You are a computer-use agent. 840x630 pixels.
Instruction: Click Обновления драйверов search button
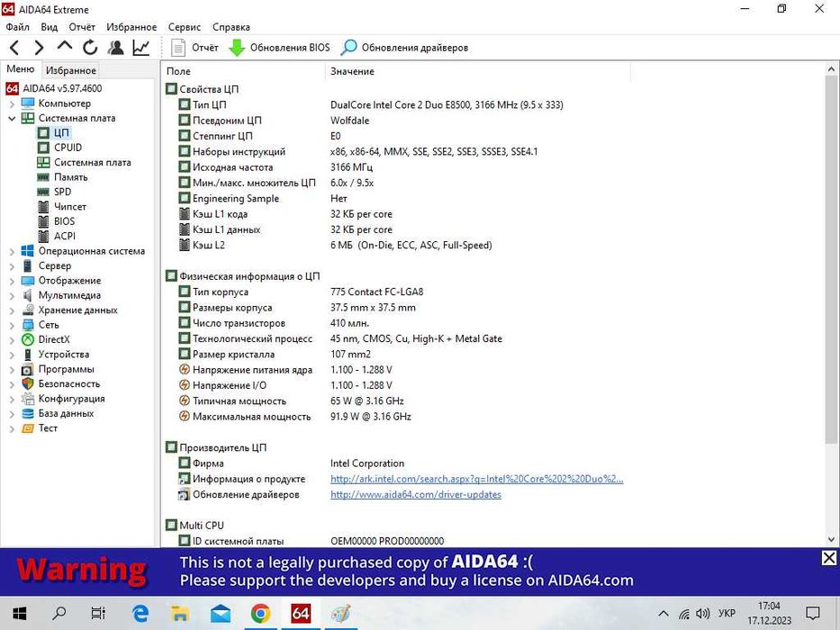pyautogui.click(x=404, y=48)
